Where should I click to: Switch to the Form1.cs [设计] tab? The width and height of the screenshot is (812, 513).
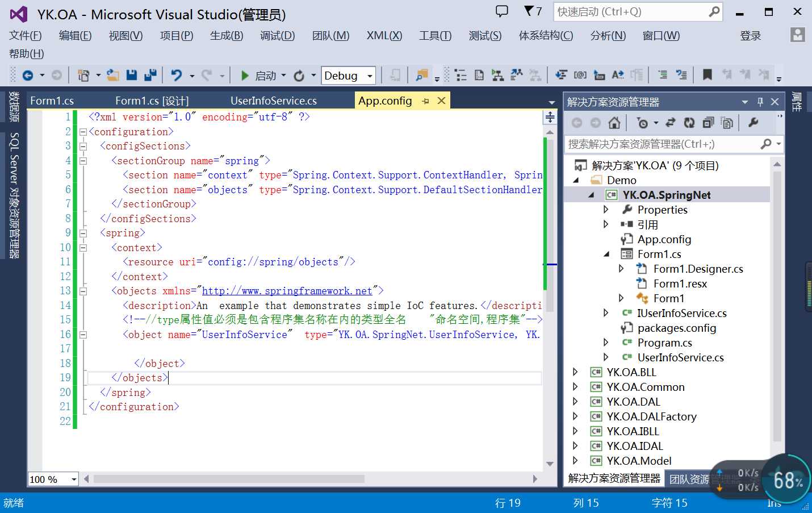tap(152, 101)
